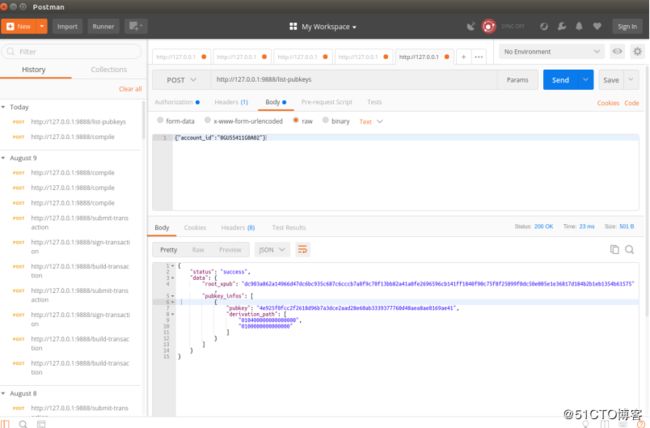Add a new request tab with plus
The width and height of the screenshot is (650, 428).
coord(463,57)
